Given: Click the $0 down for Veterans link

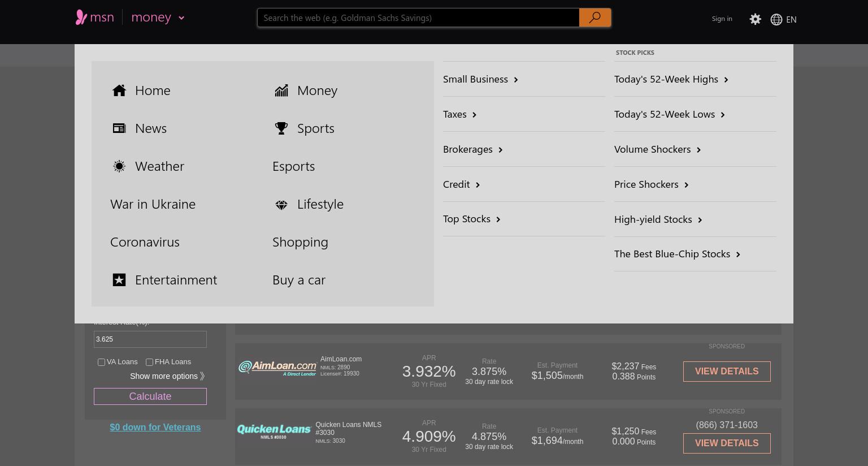Looking at the screenshot, I should (x=155, y=428).
